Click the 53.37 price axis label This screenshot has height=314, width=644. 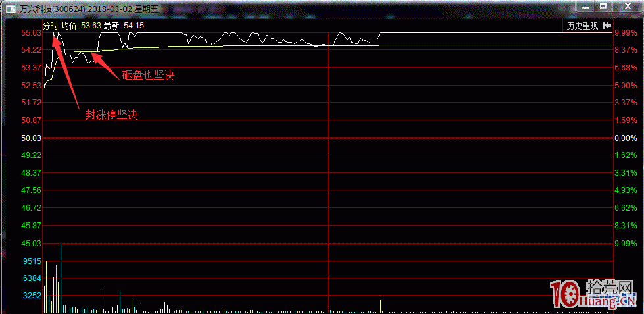32,68
